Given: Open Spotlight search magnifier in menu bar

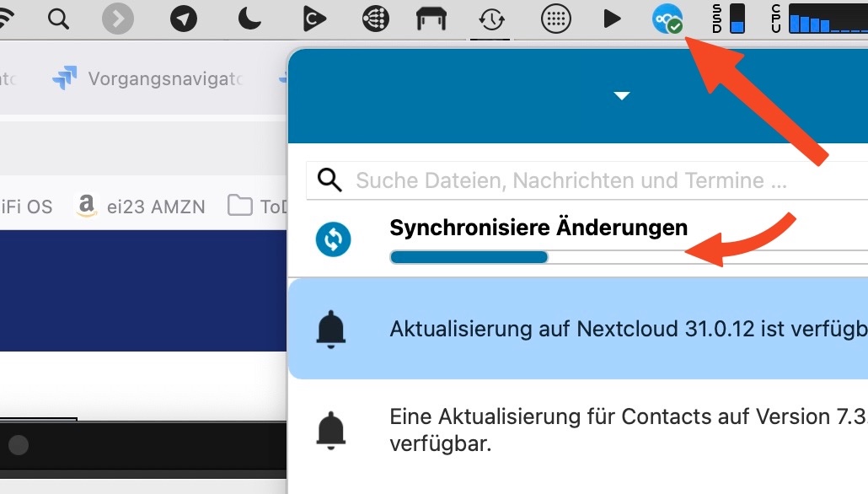Looking at the screenshot, I should coord(58,19).
